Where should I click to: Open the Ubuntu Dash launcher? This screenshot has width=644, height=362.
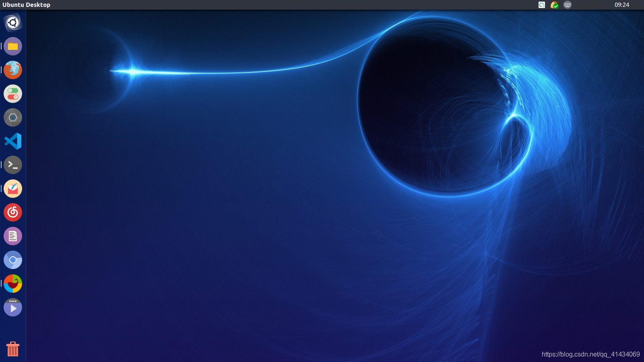[x=12, y=23]
